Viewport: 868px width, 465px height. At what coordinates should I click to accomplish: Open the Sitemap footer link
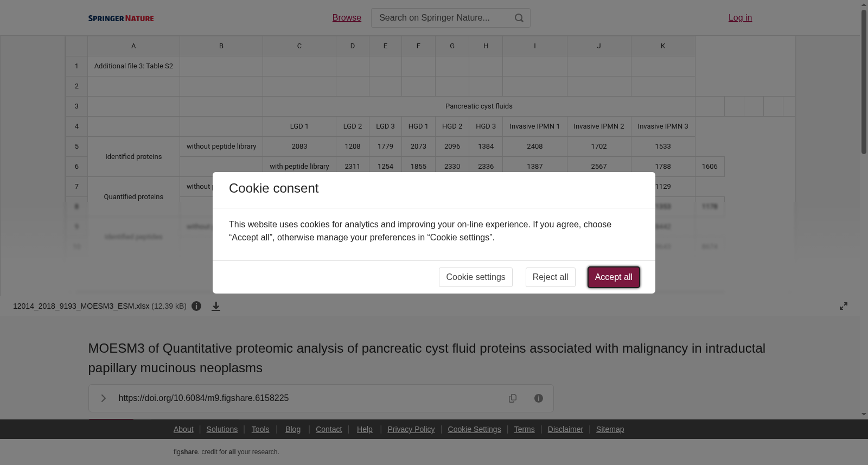point(610,429)
